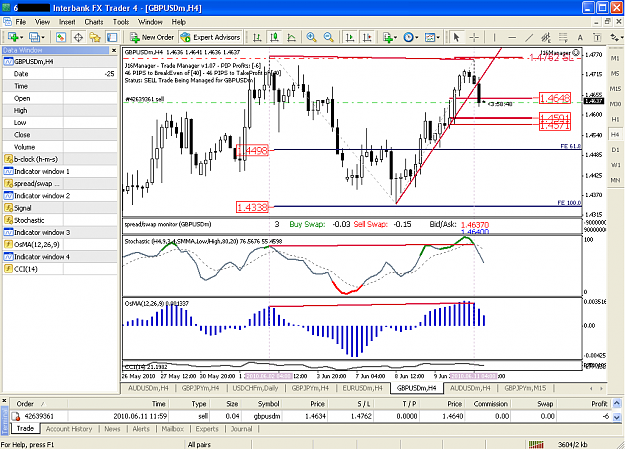Sort orders by the Symbol column

(x=268, y=404)
